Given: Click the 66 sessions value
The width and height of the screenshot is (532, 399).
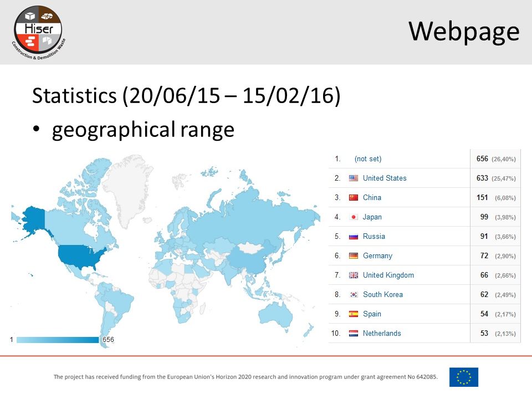Looking at the screenshot, I should pos(484,275).
